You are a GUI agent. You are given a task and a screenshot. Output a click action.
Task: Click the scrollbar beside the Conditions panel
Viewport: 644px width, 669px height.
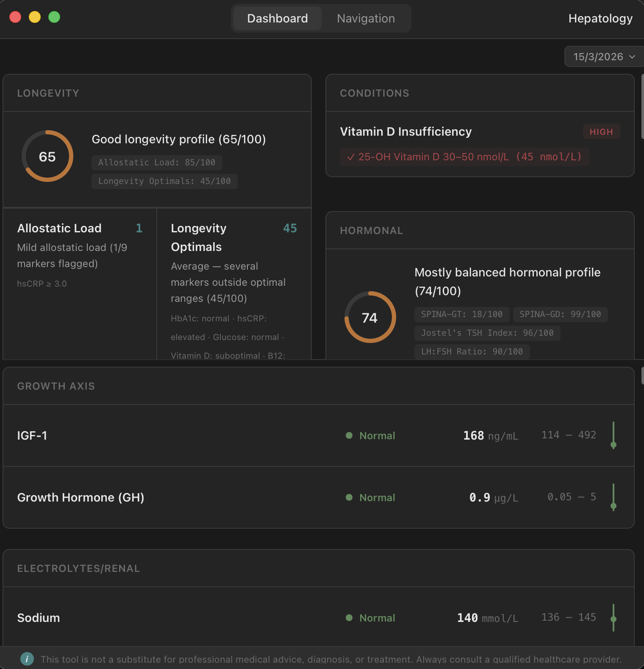coord(642,106)
